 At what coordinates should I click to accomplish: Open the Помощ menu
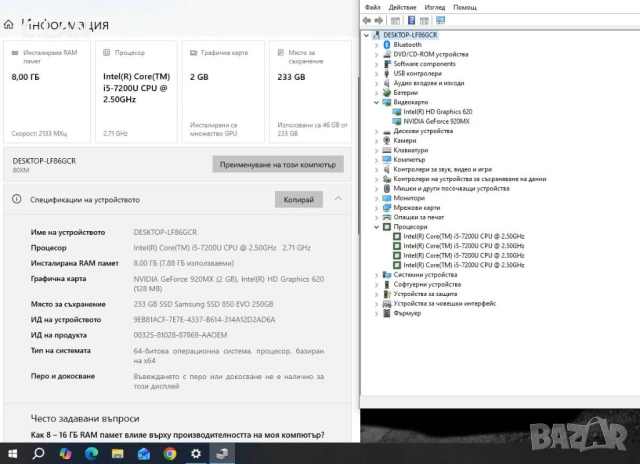click(465, 7)
